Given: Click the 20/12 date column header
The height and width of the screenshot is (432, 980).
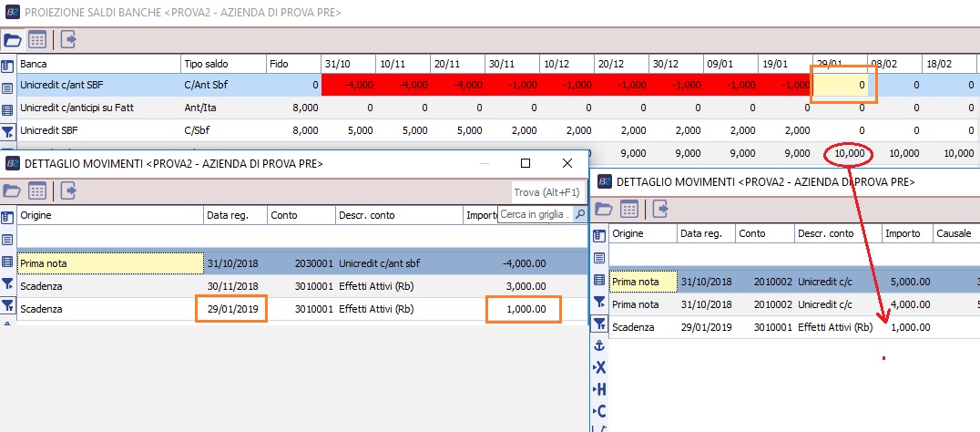Looking at the screenshot, I should (621, 64).
